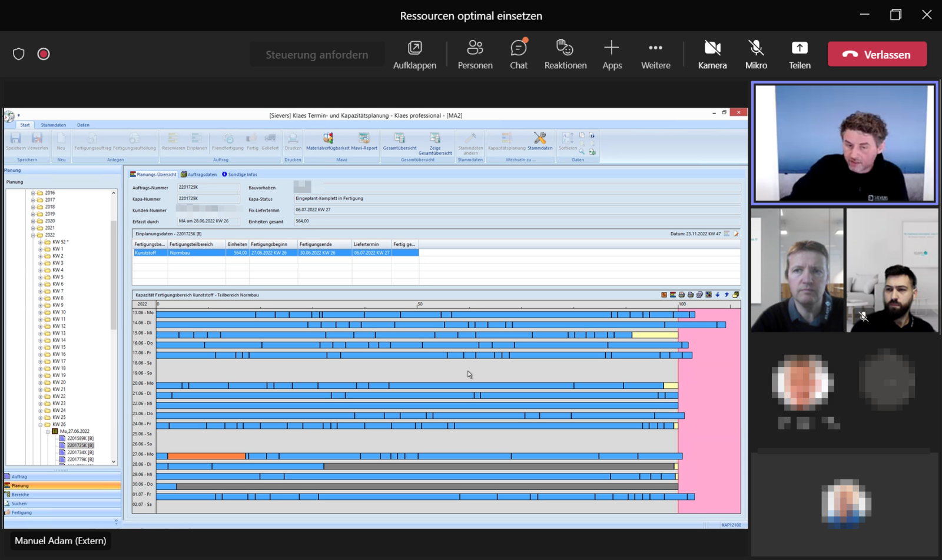Viewport: 942px width, 560px height.
Task: Collapse the KW 26 folder node
Action: tap(41, 425)
